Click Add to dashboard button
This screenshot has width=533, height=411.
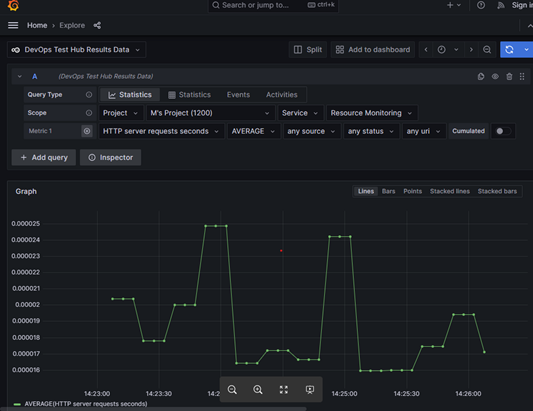tap(373, 50)
